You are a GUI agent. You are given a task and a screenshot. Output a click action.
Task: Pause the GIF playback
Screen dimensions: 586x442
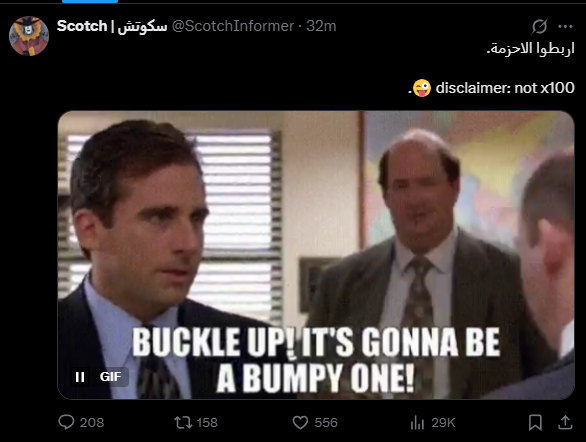click(x=80, y=377)
